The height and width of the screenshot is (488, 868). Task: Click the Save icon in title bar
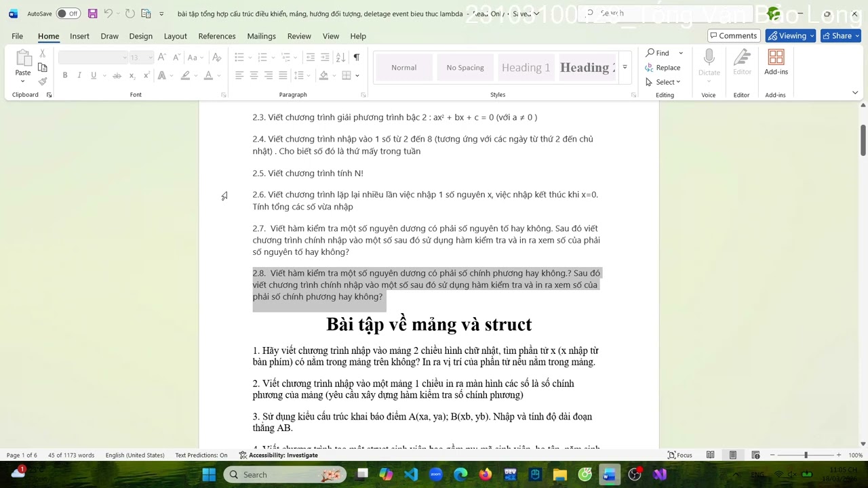(93, 14)
